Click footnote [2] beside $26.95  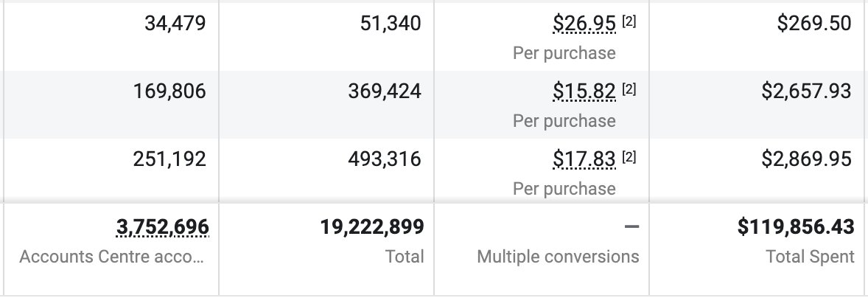coord(629,23)
